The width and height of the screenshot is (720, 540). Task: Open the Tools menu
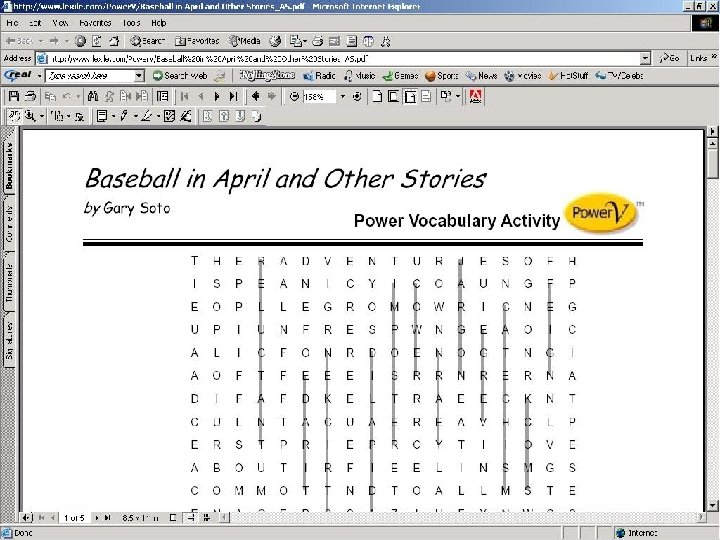pos(131,22)
